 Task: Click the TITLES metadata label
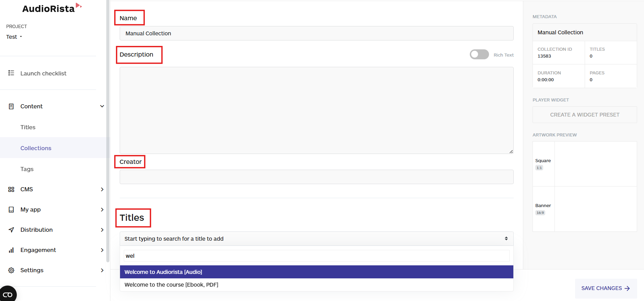point(597,49)
